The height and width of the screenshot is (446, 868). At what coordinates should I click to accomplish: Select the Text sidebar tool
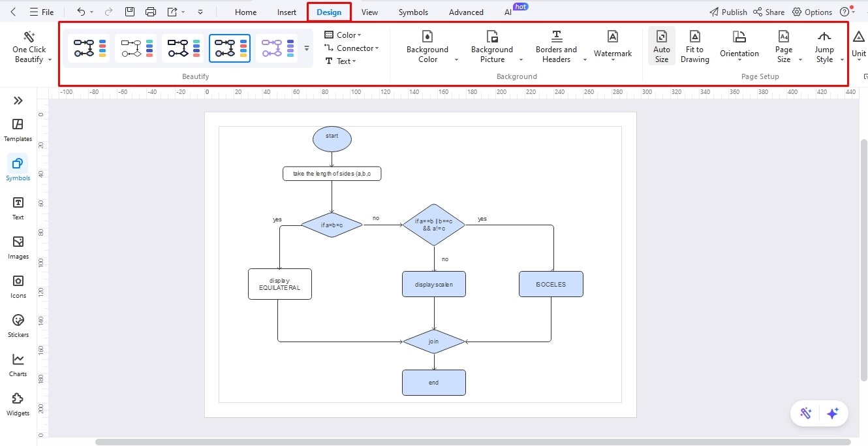18,208
